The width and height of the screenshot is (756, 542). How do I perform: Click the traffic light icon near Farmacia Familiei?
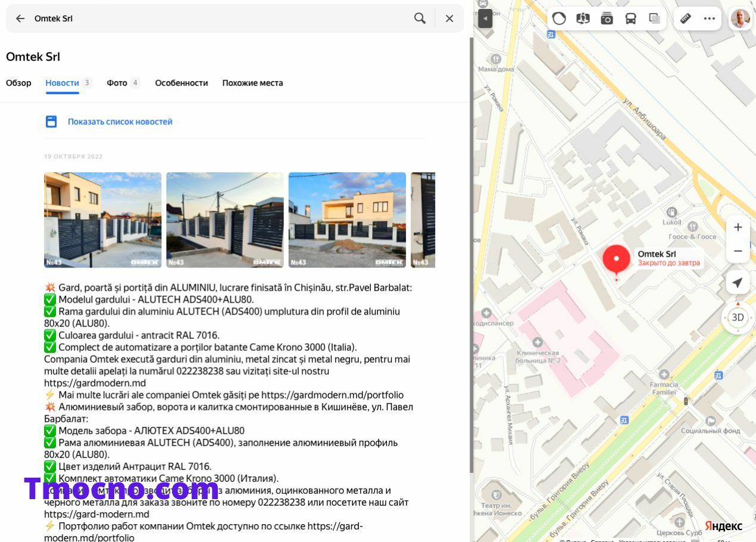coord(685,401)
